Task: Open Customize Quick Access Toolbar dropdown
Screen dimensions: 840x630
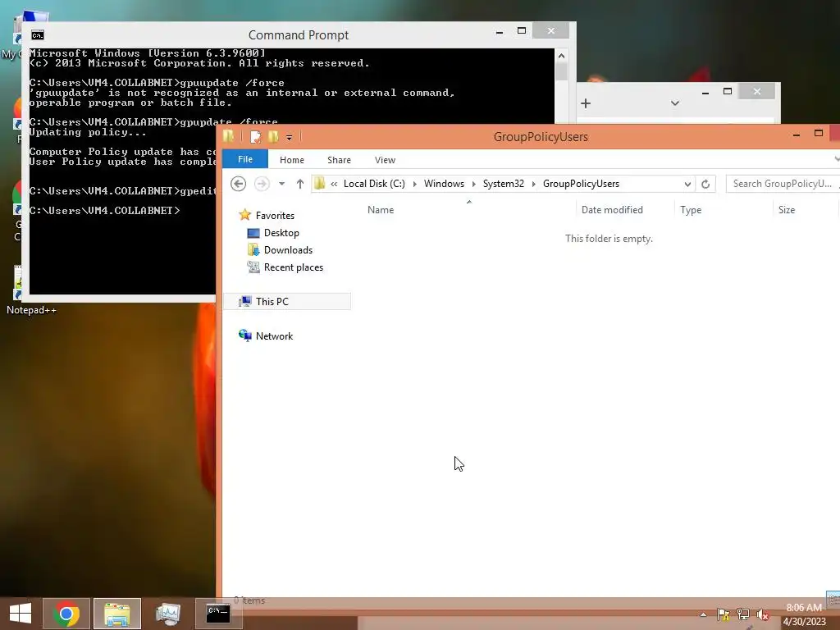Action: (x=290, y=138)
